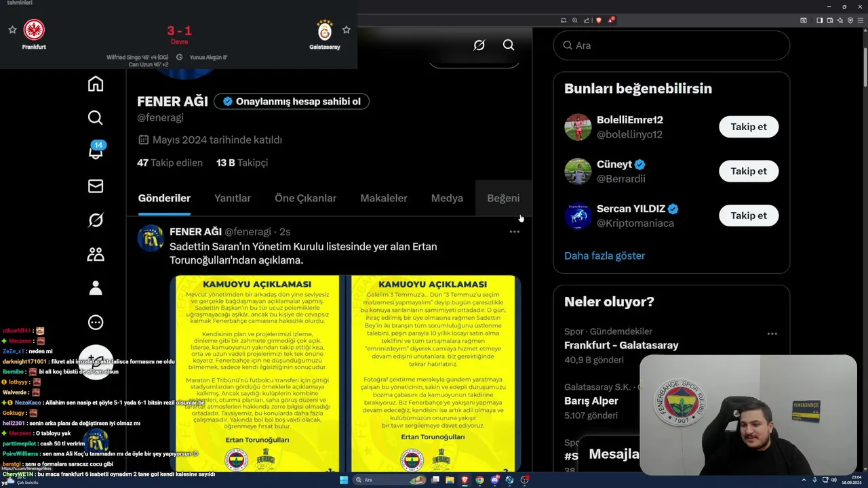Favorite Galatasaray with its star icon
Image resolution: width=868 pixels, height=488 pixels.
coord(347,30)
